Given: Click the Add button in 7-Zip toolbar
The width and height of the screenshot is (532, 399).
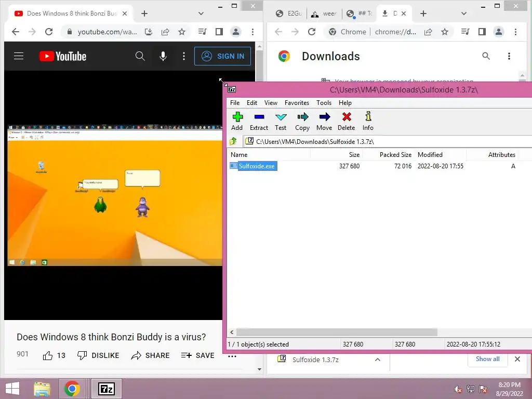Looking at the screenshot, I should 237,121.
